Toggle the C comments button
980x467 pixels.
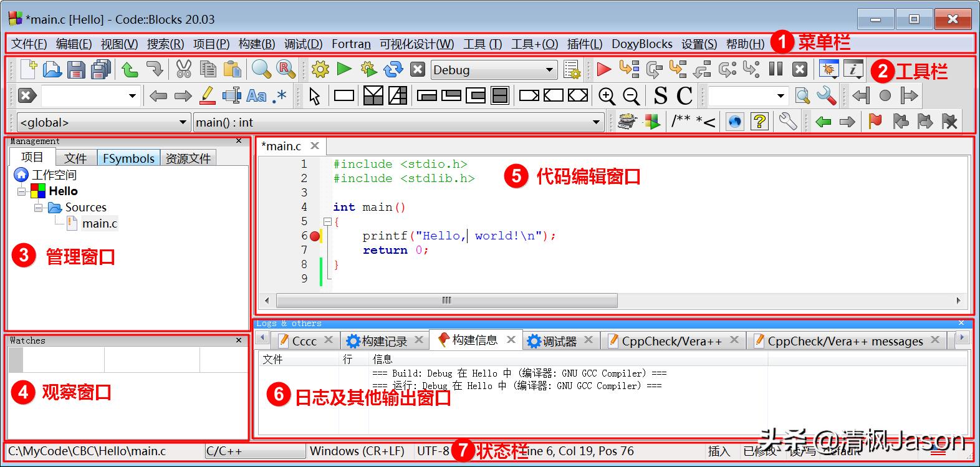click(x=685, y=96)
